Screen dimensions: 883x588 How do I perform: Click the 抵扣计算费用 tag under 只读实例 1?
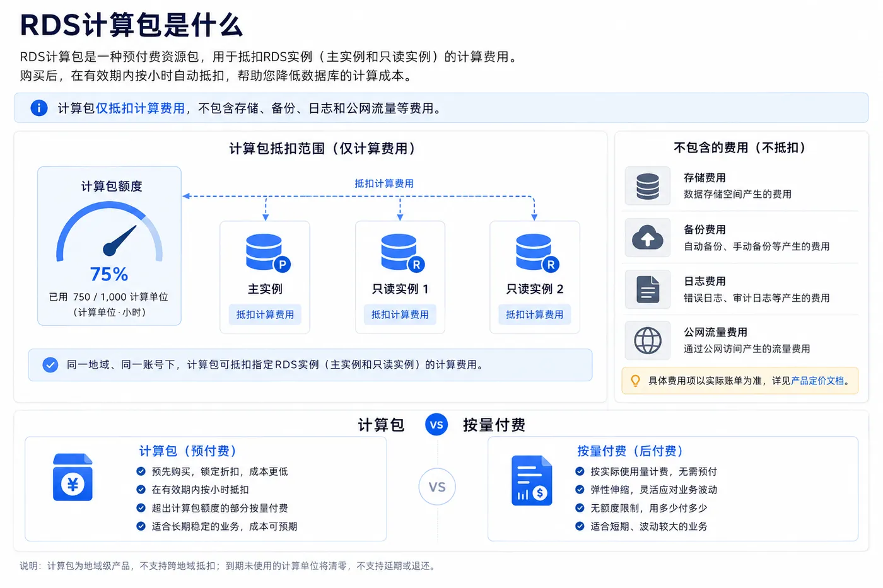(400, 314)
